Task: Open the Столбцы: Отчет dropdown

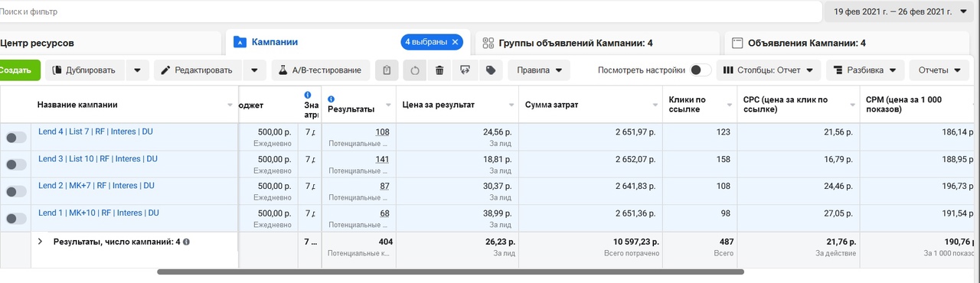Action: pos(769,70)
